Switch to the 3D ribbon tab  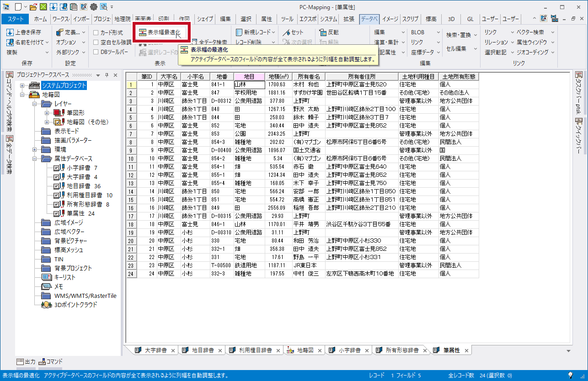coord(451,19)
